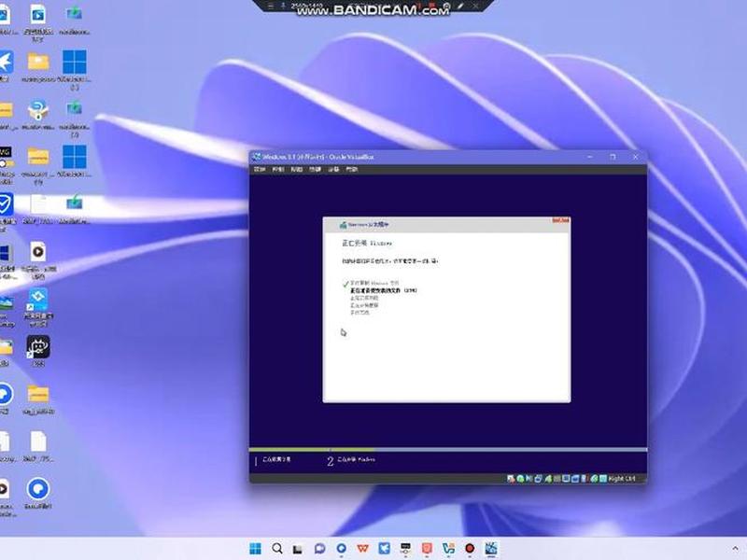Click the Windows Setup dialog title icon
Viewport: 747px width, 560px height.
tap(343, 225)
